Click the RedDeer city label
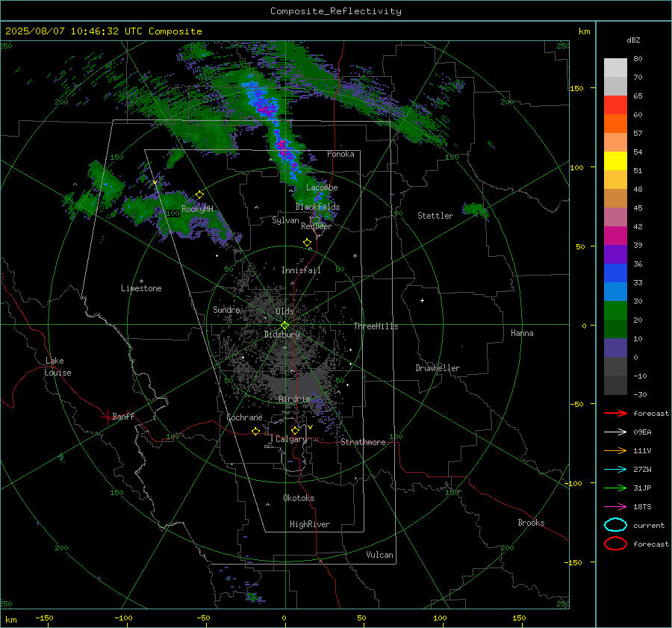Viewport: 672px width, 628px height. coord(317,226)
